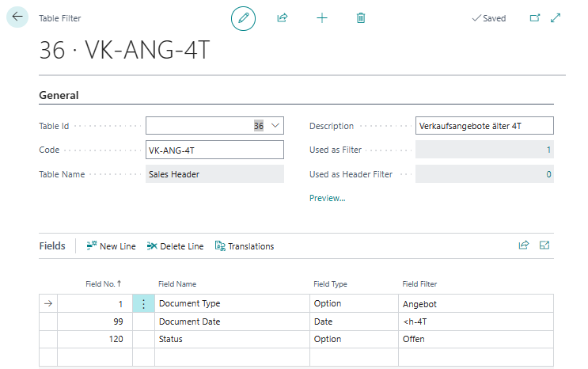Image resolution: width=588 pixels, height=369 pixels.
Task: Toggle the edit pencil icon
Action: pos(243,17)
